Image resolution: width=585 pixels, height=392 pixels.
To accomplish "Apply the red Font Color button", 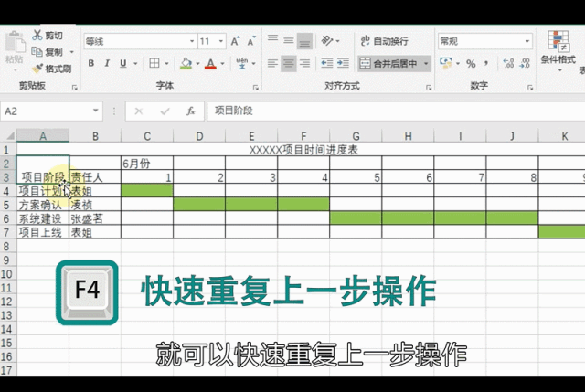I will coord(211,63).
